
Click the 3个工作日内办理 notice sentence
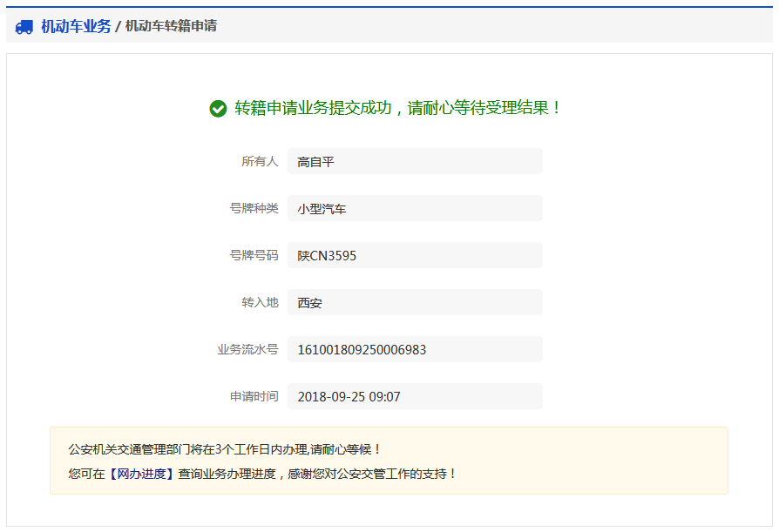(225, 449)
